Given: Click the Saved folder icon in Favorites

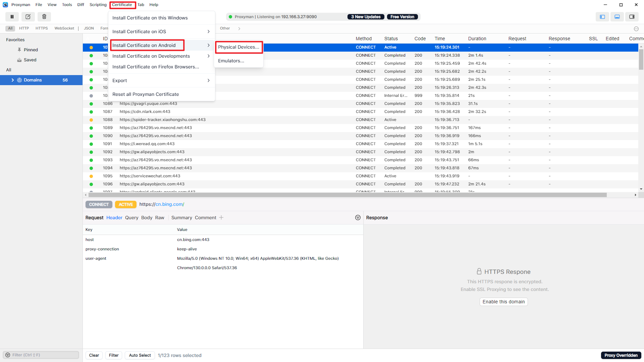Looking at the screenshot, I should (19, 60).
